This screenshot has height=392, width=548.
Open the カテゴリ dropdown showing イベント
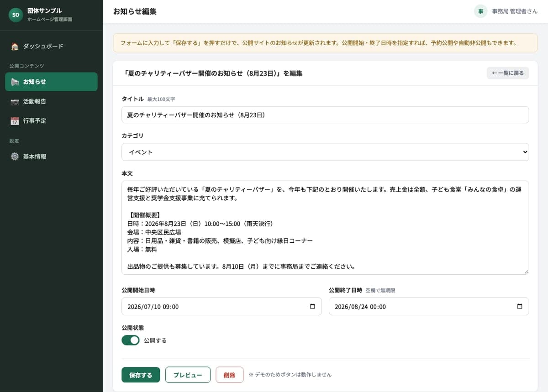pos(325,152)
